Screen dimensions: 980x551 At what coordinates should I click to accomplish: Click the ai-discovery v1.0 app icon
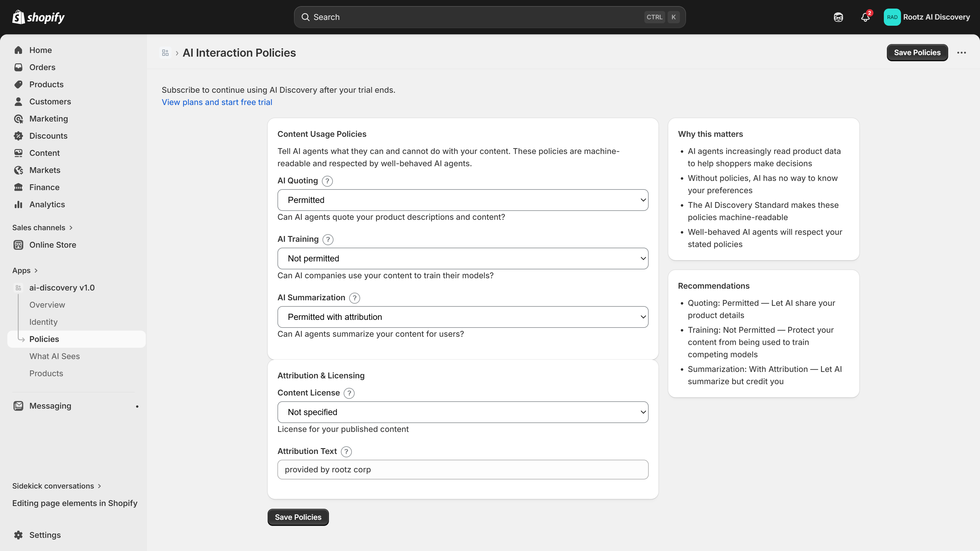pos(18,288)
